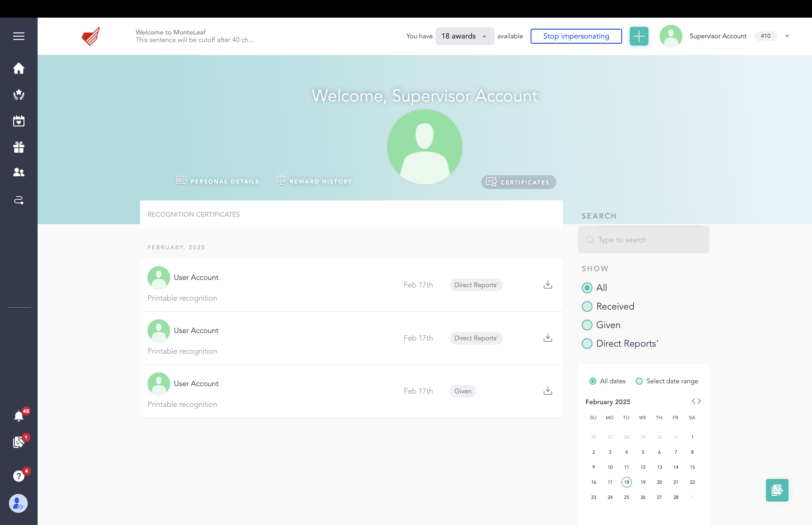This screenshot has width=812, height=525.
Task: Pick February 20 in the calendar
Action: click(659, 482)
